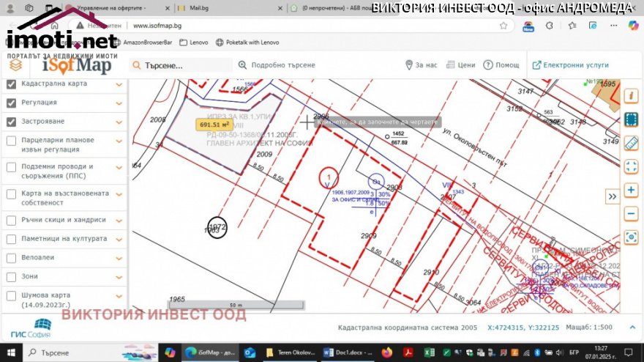
Task: Enable Карта на възстановената собственост layer
Action: (12, 194)
